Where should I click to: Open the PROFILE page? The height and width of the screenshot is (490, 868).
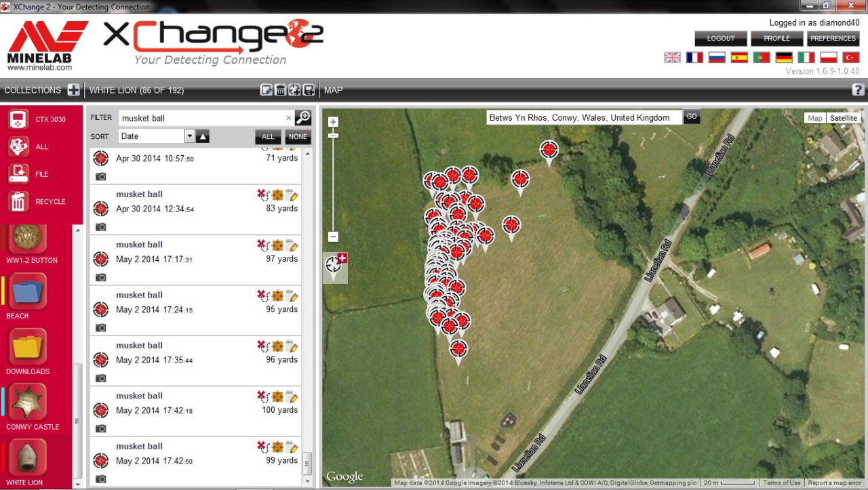coord(777,39)
